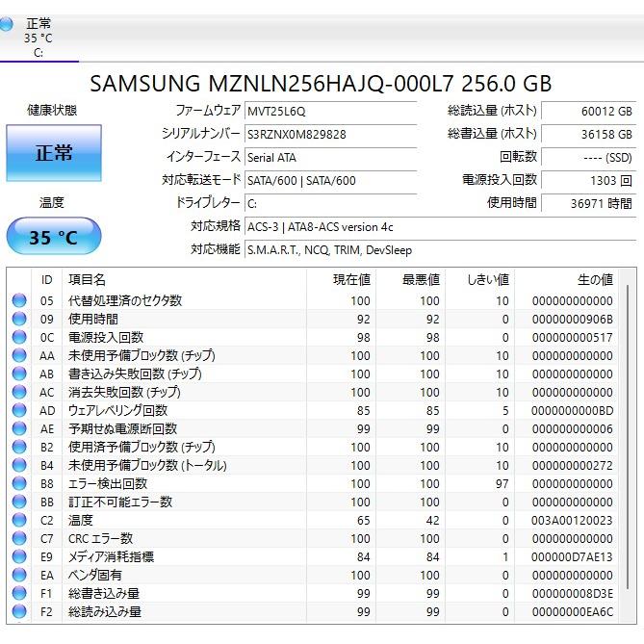Click the ID column header
This screenshot has height=644, width=644.
pos(47,280)
